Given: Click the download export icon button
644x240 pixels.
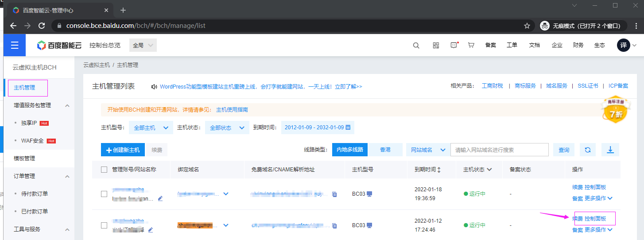Looking at the screenshot, I should point(610,150).
